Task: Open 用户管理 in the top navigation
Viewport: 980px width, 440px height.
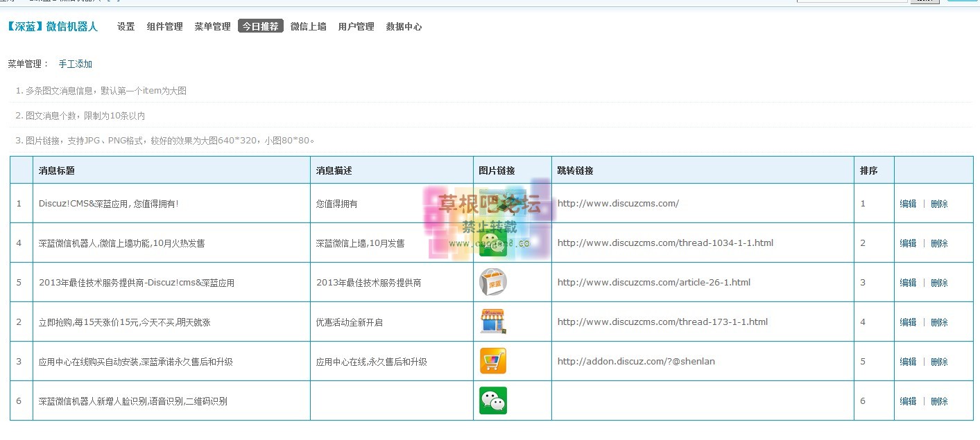Action: pos(356,26)
